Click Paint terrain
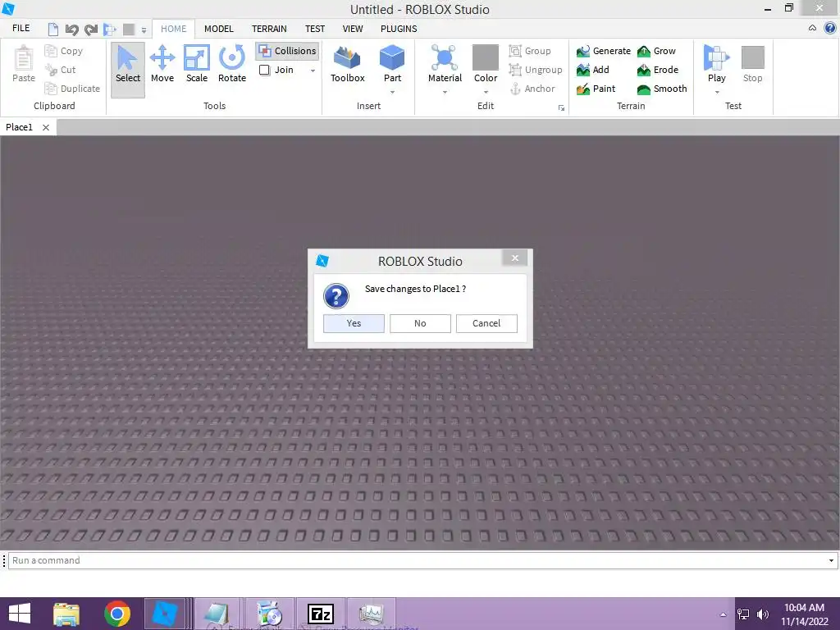Screen dimensions: 840x630 (596, 89)
